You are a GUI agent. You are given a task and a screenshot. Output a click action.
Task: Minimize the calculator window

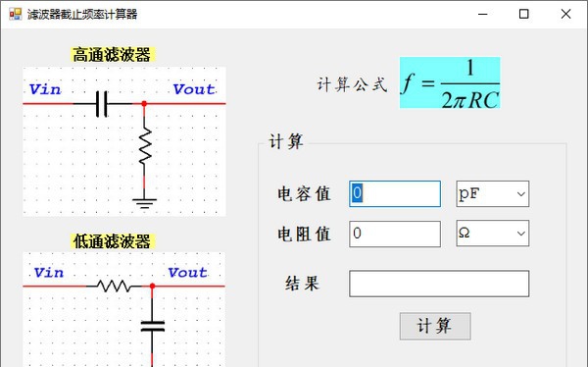482,15
